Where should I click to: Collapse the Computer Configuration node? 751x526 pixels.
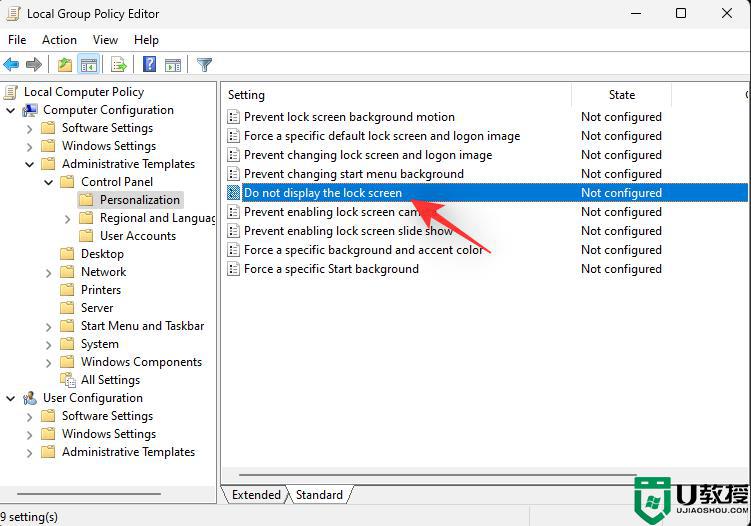(11, 110)
